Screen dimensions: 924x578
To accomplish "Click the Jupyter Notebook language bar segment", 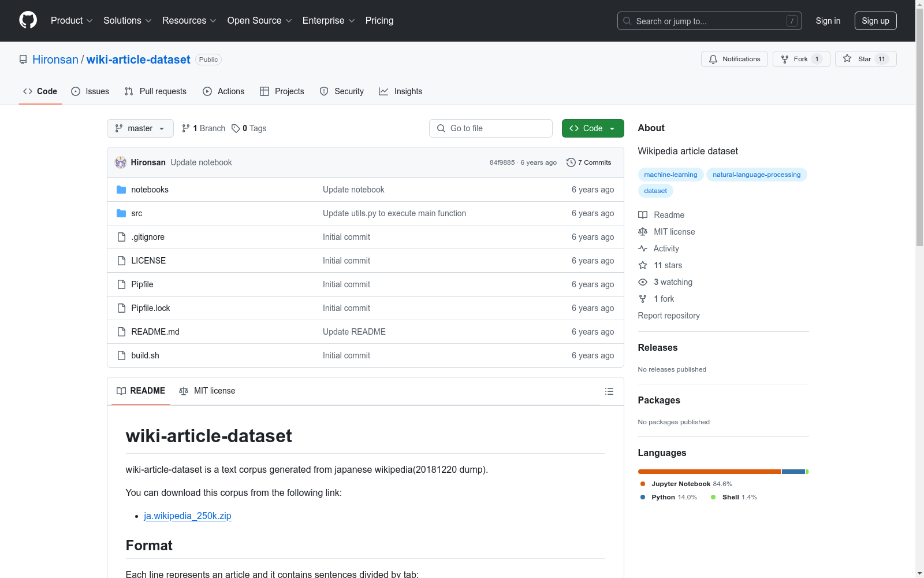I will pos(709,472).
